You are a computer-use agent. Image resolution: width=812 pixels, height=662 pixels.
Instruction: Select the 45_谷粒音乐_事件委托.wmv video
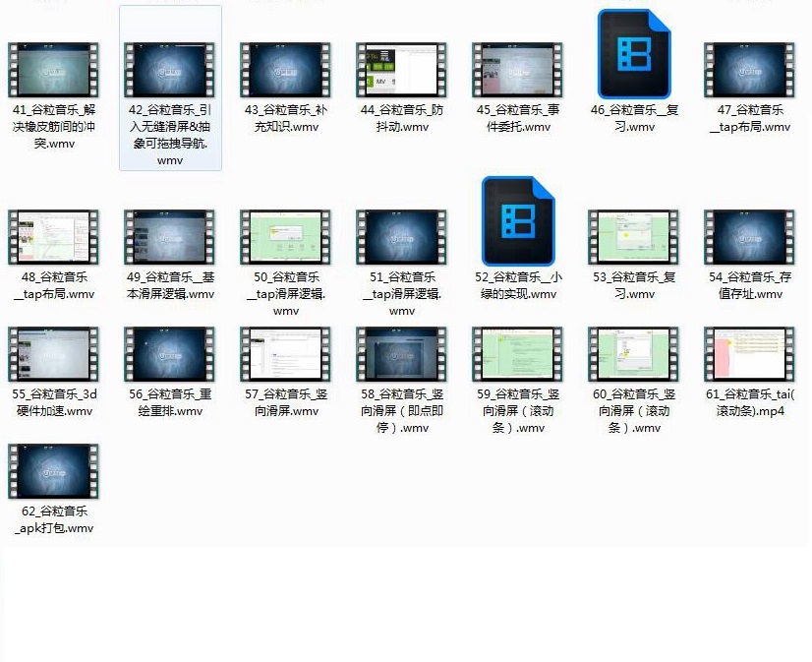tap(517, 71)
